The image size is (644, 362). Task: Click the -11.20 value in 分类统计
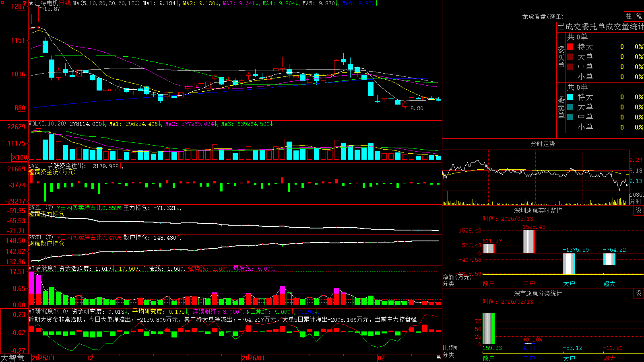click(613, 348)
